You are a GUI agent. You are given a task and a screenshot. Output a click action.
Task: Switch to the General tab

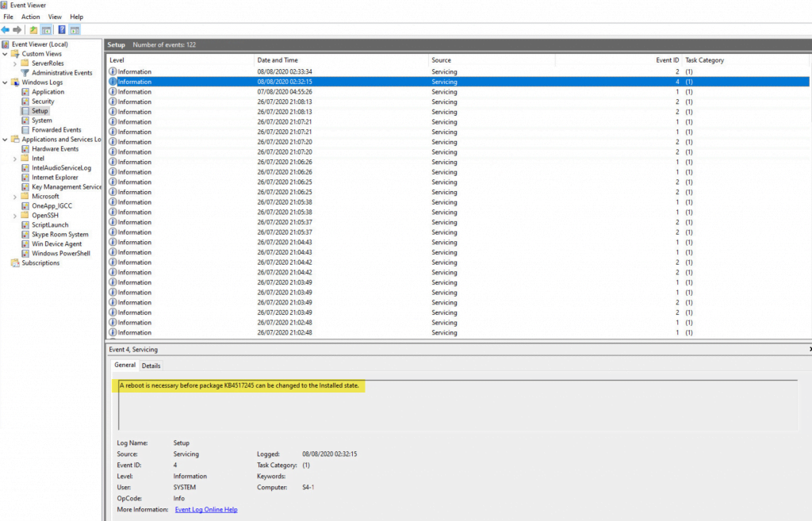(x=124, y=365)
